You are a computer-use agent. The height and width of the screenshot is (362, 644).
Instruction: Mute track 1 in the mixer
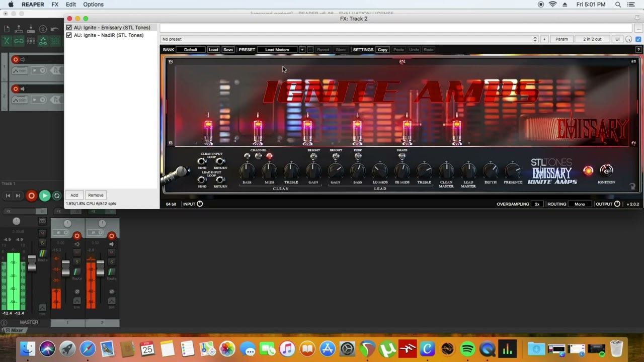77,252
